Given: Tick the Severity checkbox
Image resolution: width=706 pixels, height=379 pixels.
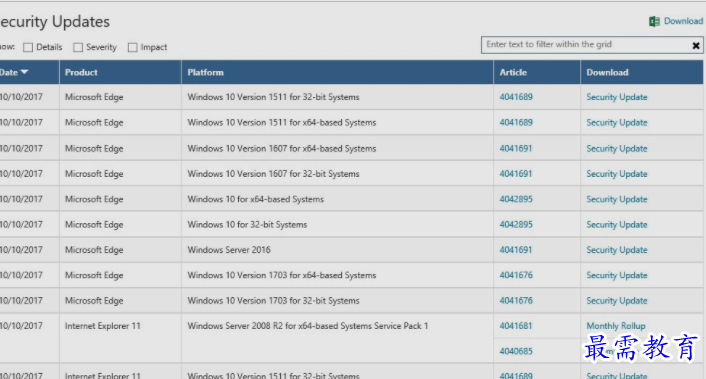Looking at the screenshot, I should click(78, 47).
